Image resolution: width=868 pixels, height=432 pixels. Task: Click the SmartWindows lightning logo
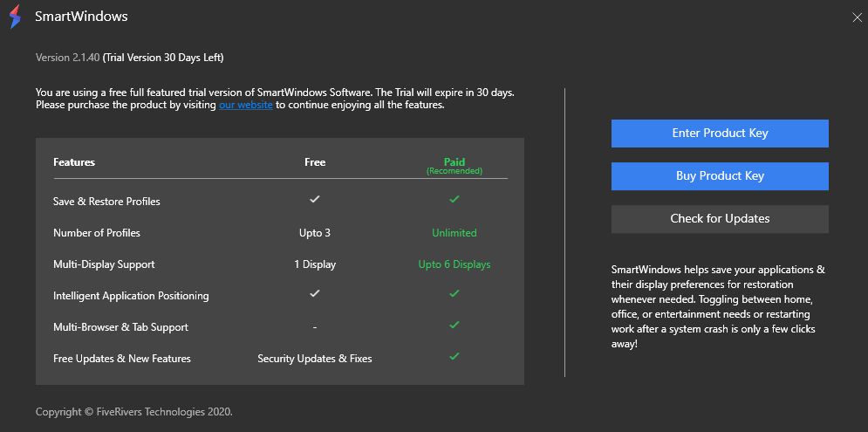[15, 17]
